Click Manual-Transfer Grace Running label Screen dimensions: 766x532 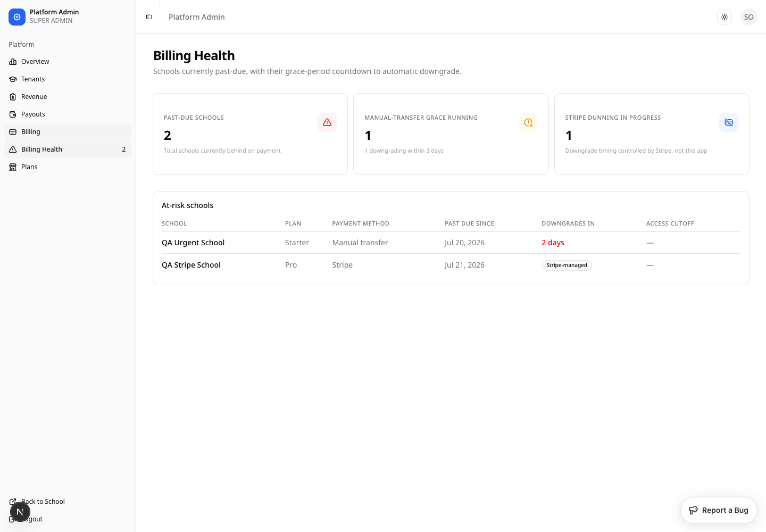(x=421, y=118)
